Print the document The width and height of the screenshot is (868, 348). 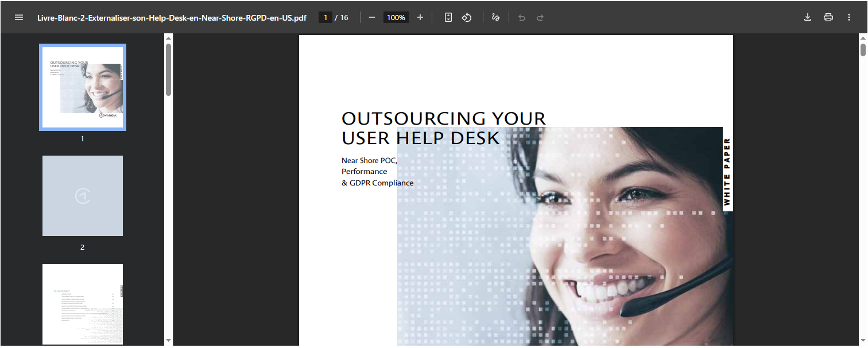[x=828, y=17]
